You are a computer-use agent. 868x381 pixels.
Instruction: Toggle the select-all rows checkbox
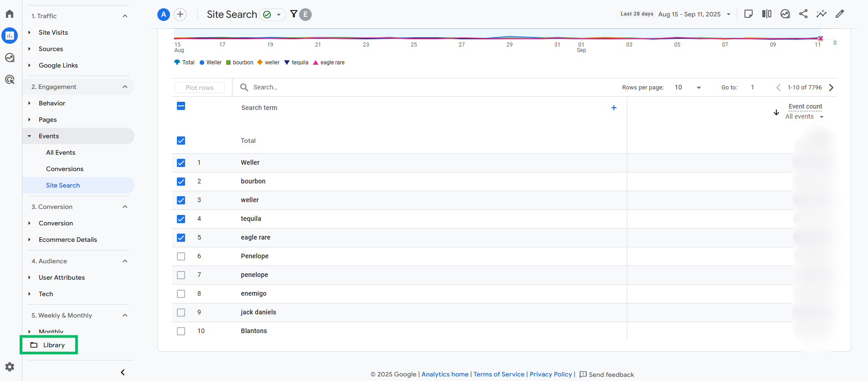coord(181,106)
